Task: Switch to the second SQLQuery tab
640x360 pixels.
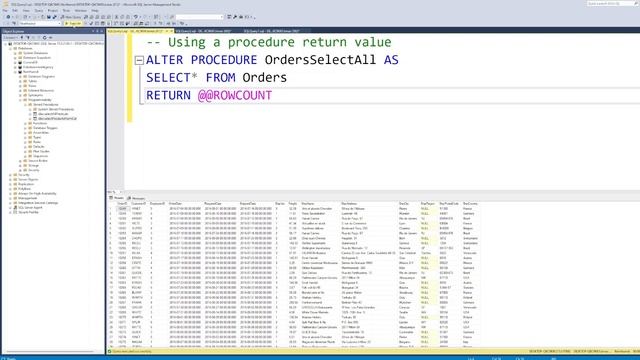Action: (203, 31)
